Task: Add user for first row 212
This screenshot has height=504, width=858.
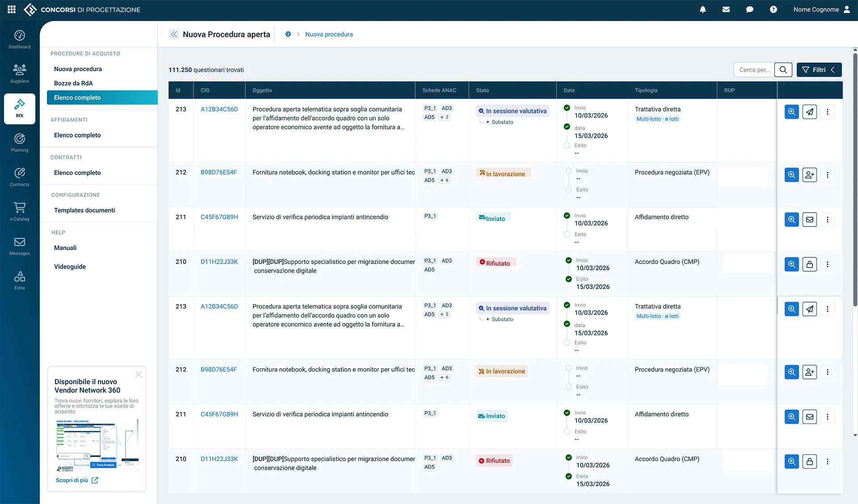Action: pos(809,175)
